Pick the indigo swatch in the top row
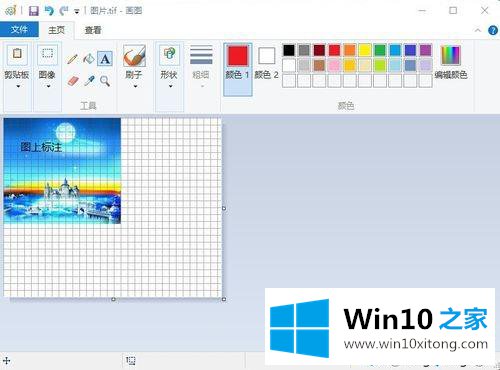The height and width of the screenshot is (370, 500). pyautogui.click(x=410, y=50)
